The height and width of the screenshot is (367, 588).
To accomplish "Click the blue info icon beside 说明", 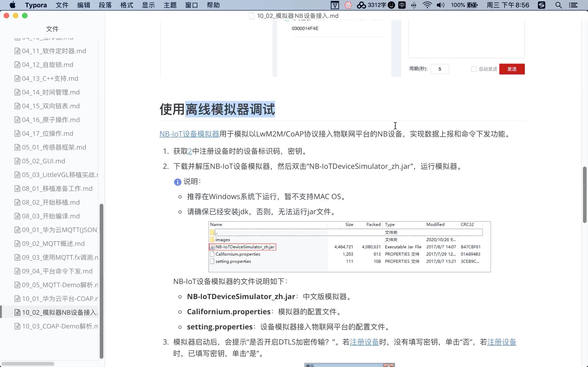I will pos(178,182).
